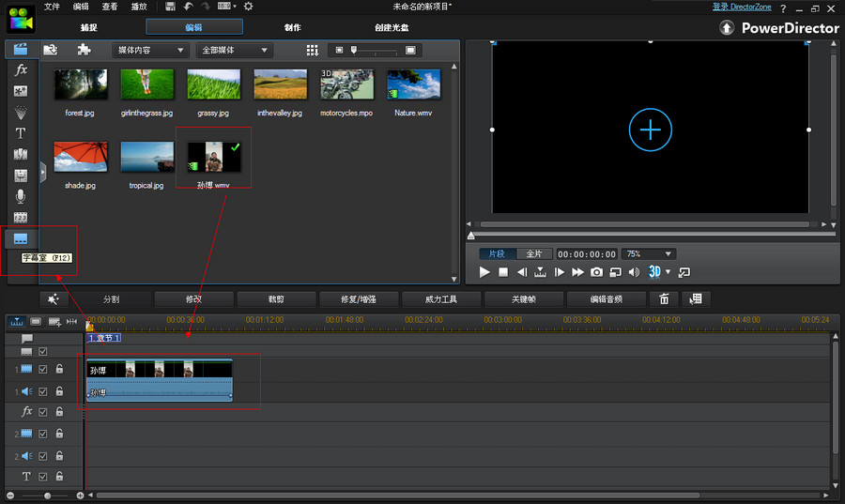Click the plug-in puzzle piece icon
Screen dimensions: 845x504
pos(84,50)
